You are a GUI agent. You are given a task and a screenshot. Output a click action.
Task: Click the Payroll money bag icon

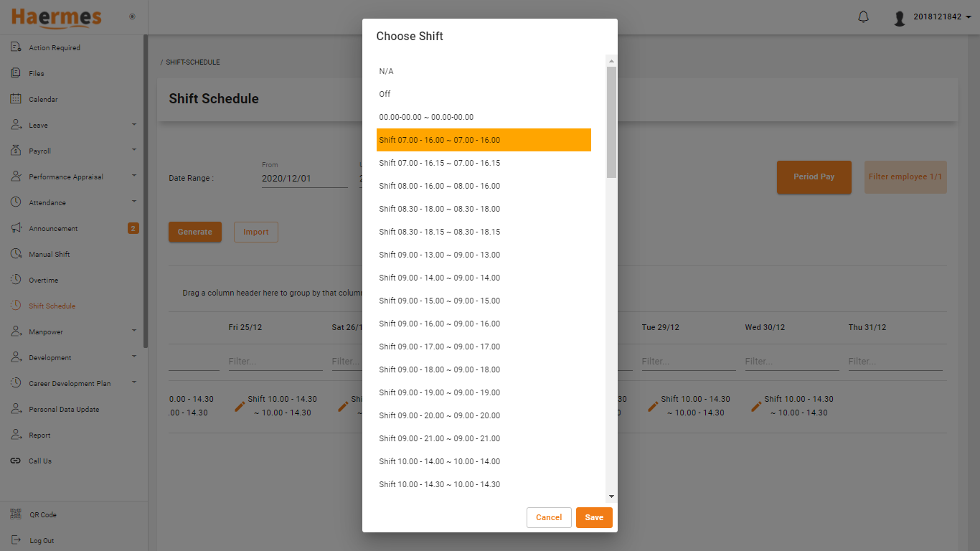click(16, 151)
